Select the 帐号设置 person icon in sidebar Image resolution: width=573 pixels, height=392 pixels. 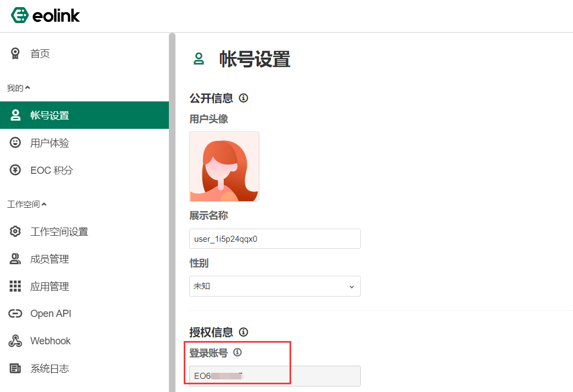[x=15, y=115]
